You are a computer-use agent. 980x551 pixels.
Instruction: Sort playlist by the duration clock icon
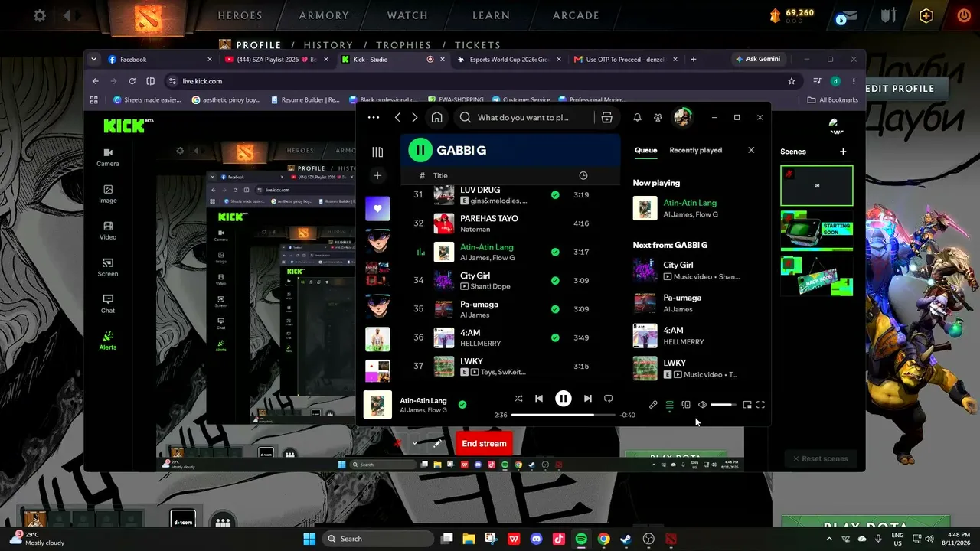pyautogui.click(x=583, y=175)
